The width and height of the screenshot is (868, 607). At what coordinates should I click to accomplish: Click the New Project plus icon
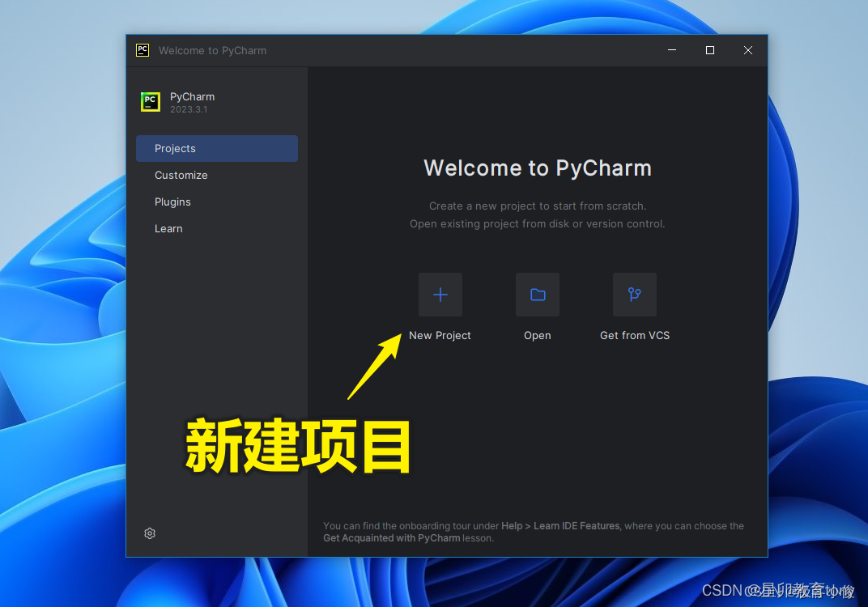click(440, 295)
